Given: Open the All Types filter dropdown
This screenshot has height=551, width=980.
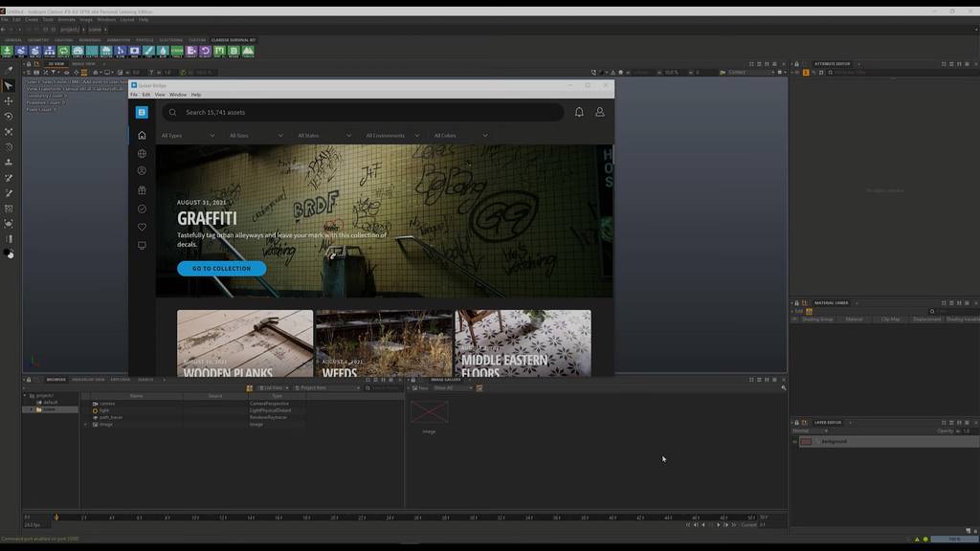Looking at the screenshot, I should [x=188, y=136].
